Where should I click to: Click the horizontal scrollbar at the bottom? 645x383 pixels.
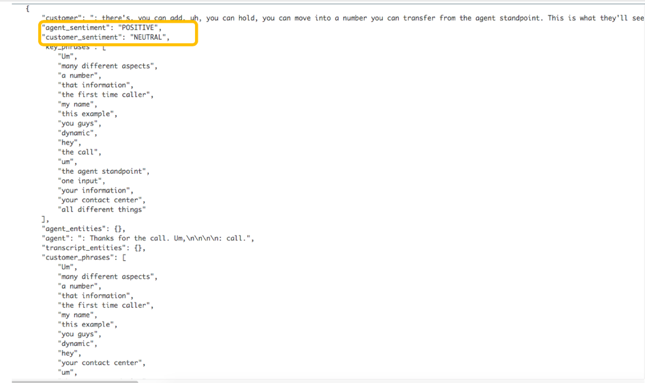(75, 381)
